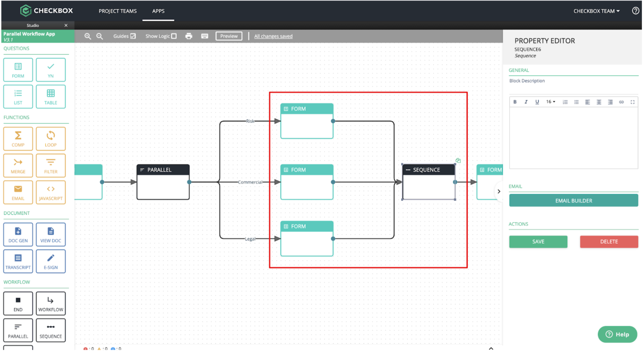Open the CHECKBOX TEAM dropdown
The width and height of the screenshot is (644, 354).
pyautogui.click(x=596, y=11)
